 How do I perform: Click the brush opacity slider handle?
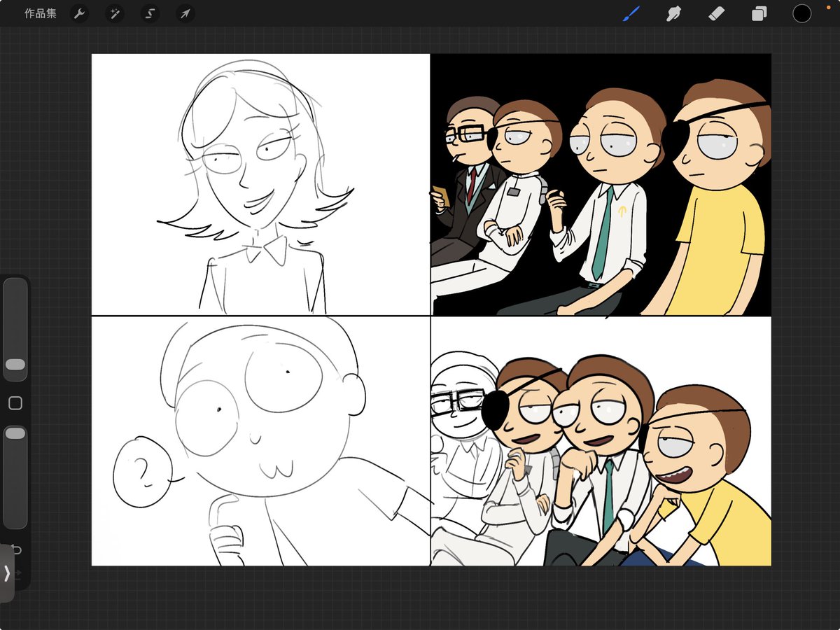(15, 433)
